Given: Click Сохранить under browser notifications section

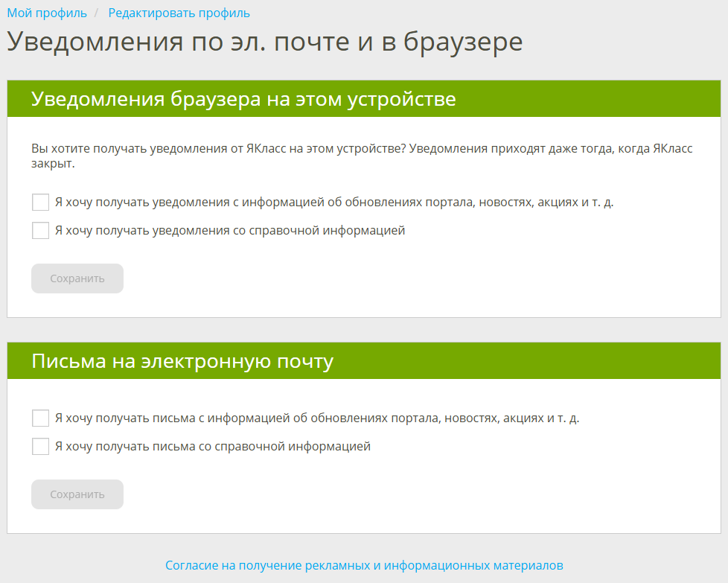Looking at the screenshot, I should (x=77, y=278).
